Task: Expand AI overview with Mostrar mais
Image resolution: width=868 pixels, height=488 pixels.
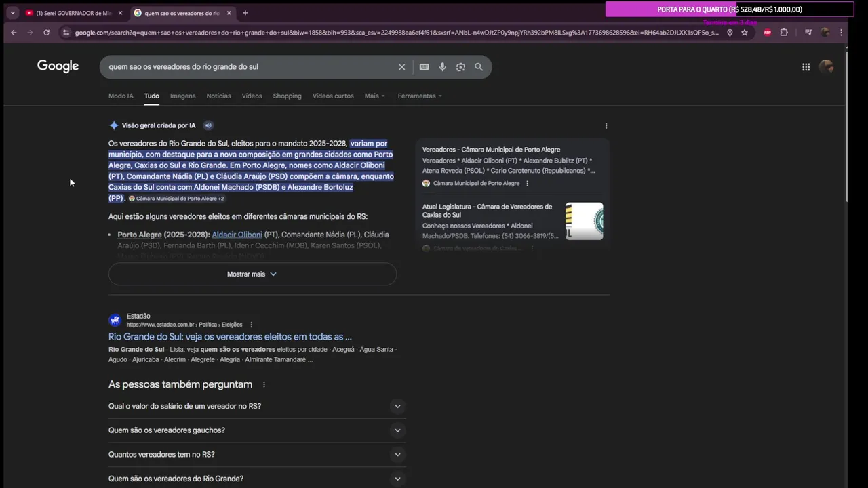Action: (x=252, y=274)
